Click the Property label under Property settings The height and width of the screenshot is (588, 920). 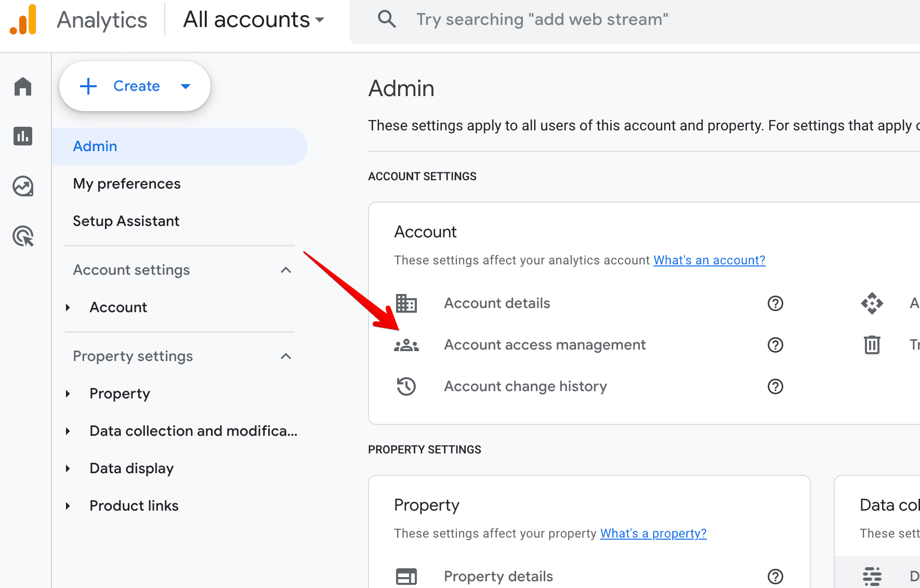(120, 394)
